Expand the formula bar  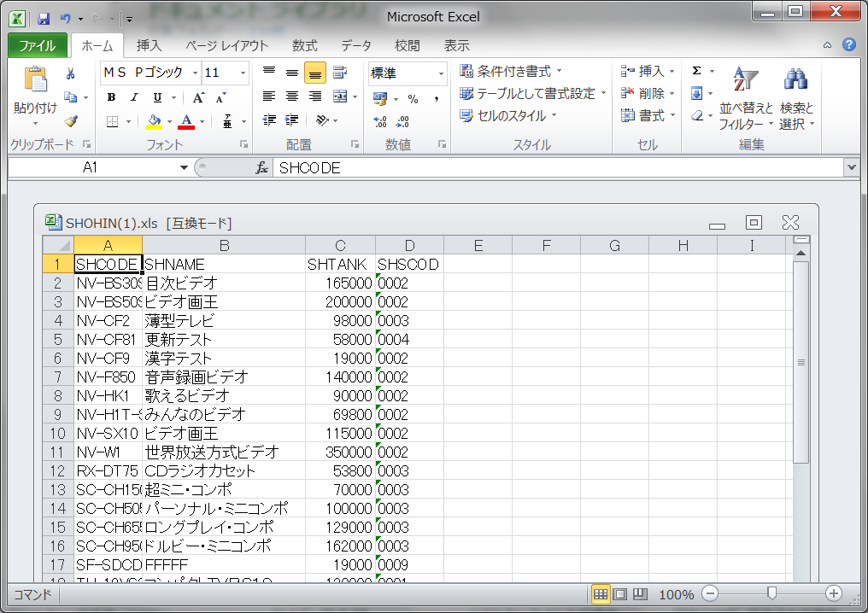point(852,167)
